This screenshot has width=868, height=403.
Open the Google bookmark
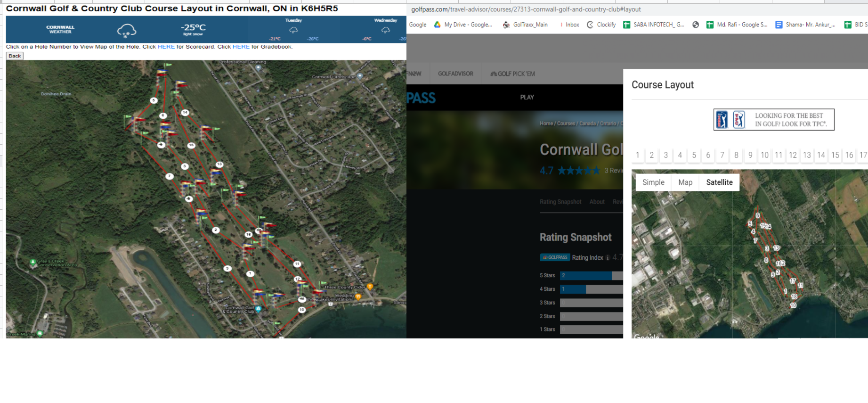[x=418, y=25]
